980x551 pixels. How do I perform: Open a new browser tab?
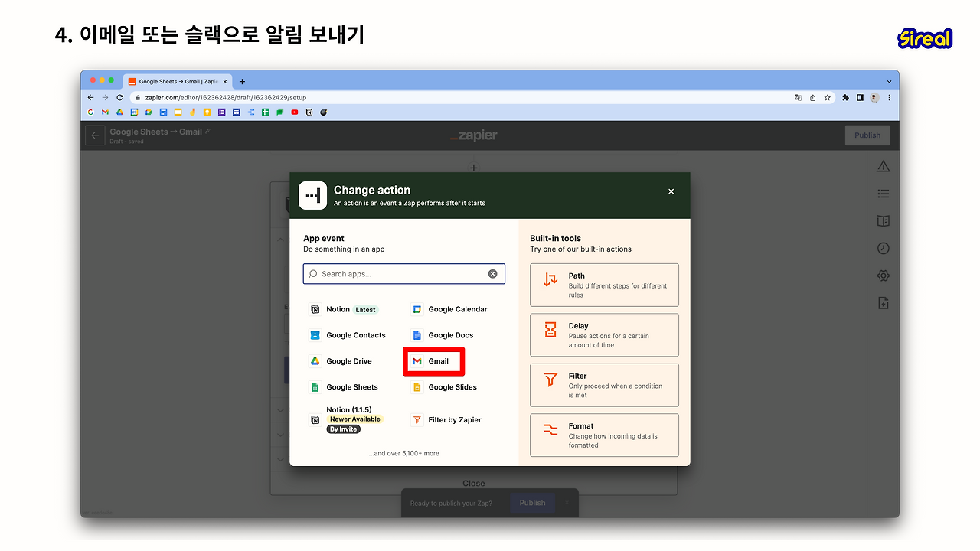coord(242,82)
